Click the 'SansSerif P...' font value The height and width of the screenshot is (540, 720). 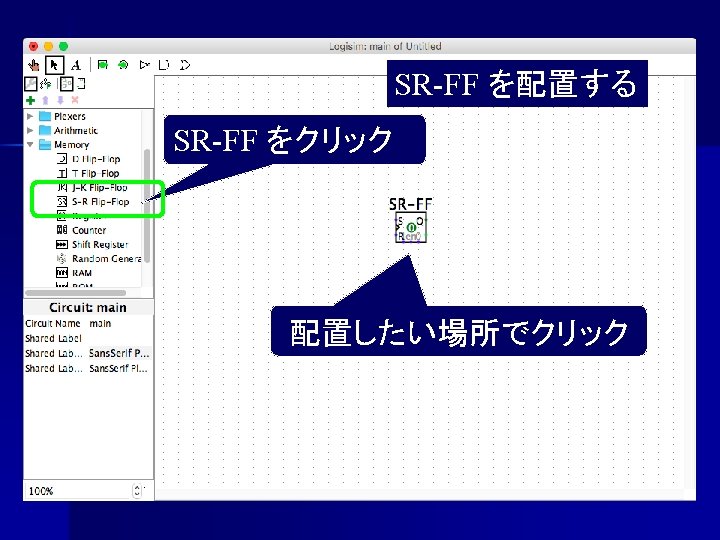(119, 353)
